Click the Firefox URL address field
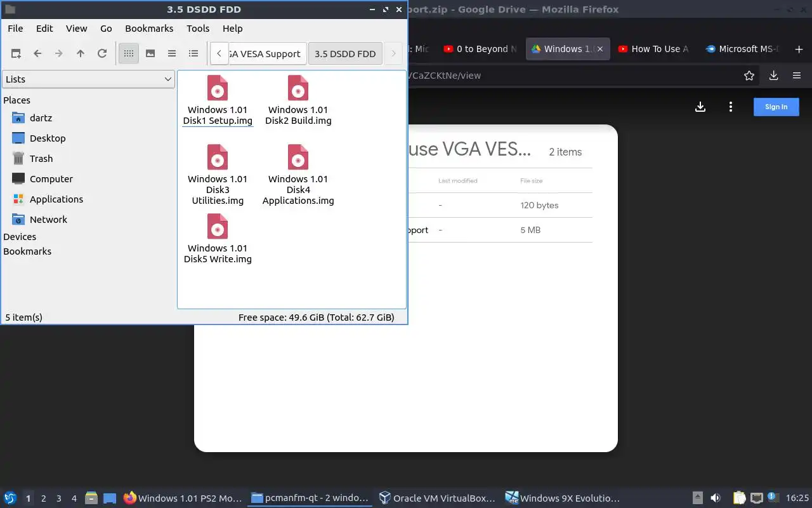This screenshot has width=812, height=508. click(x=571, y=76)
